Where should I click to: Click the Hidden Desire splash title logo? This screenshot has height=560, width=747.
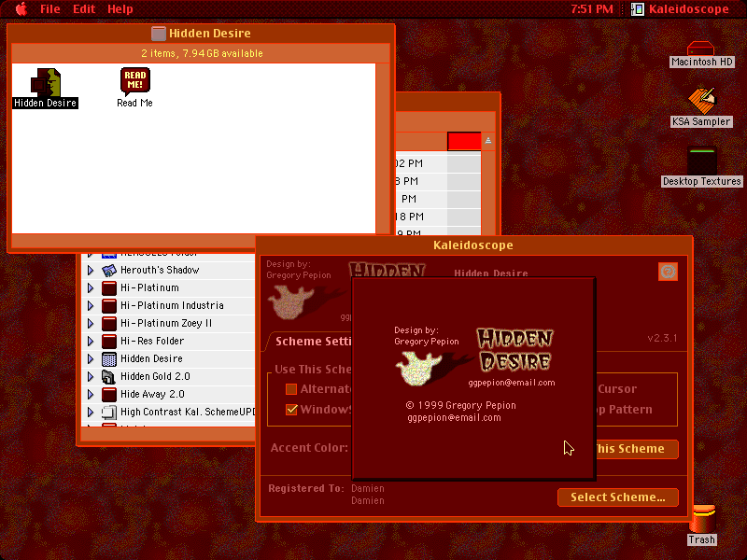[515, 350]
